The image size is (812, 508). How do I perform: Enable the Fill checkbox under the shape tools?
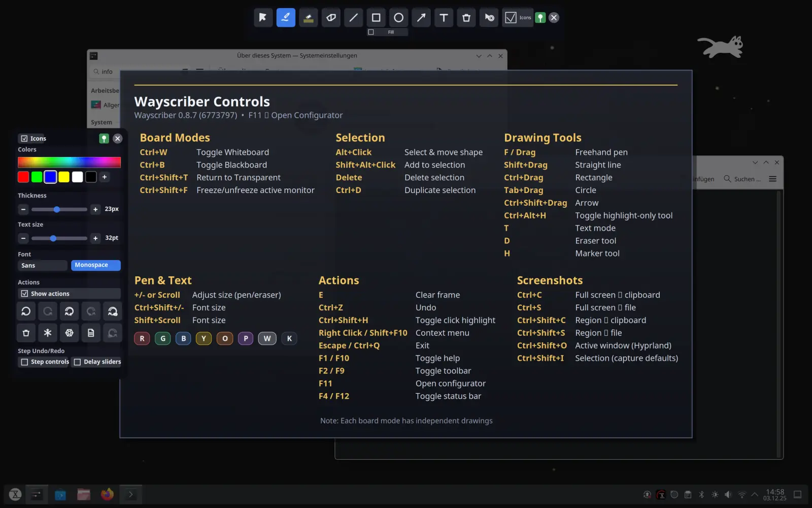coord(370,31)
